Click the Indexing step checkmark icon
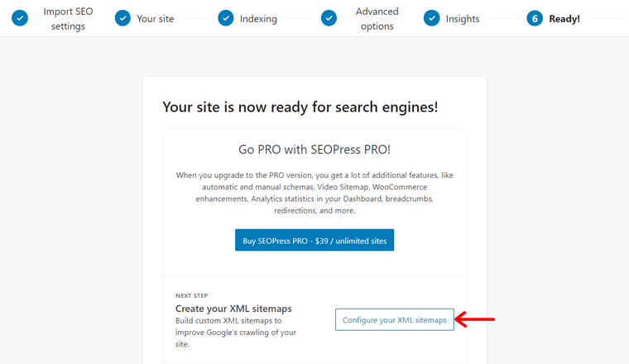 pyautogui.click(x=226, y=18)
